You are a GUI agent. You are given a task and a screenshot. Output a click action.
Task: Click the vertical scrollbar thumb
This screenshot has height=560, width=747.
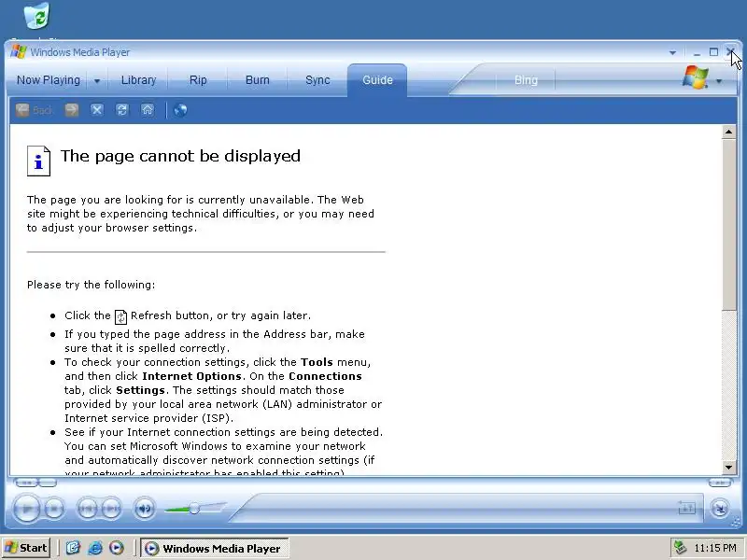(x=728, y=225)
